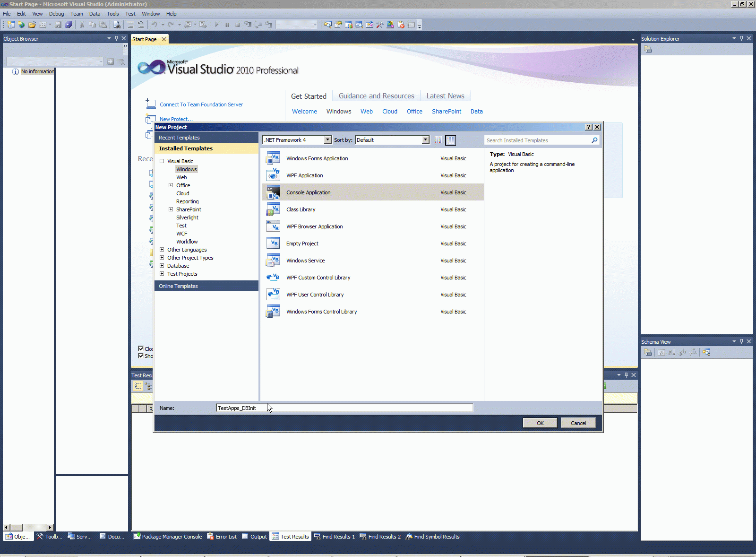756x557 pixels.
Task: Expand the Office tree node
Action: [x=171, y=185]
